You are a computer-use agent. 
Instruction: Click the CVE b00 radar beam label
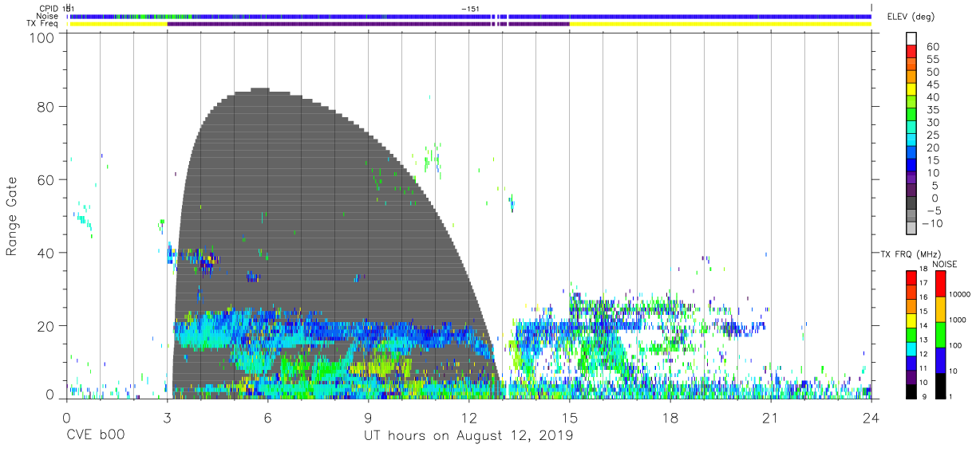tap(94, 436)
